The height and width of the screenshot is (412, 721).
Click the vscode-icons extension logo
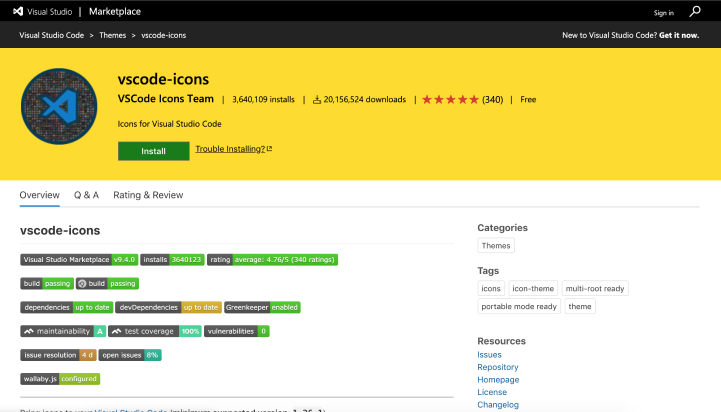tap(59, 106)
